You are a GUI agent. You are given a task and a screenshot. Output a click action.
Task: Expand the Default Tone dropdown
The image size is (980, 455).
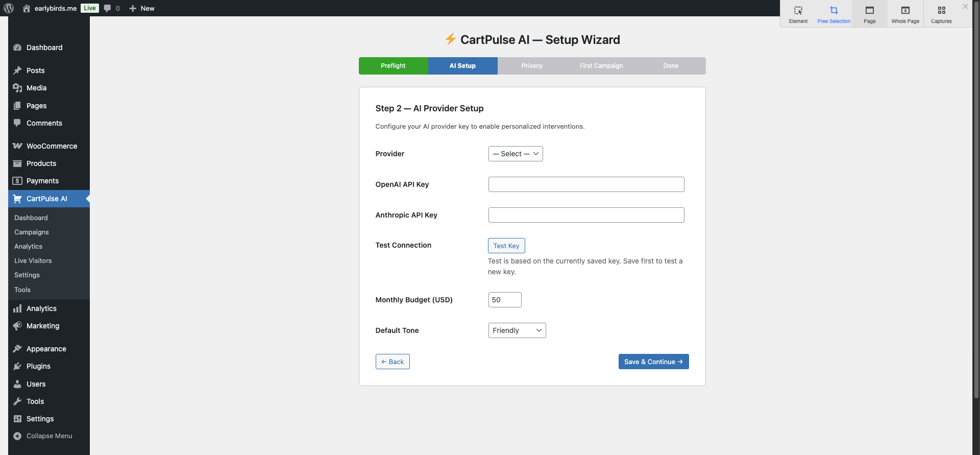coord(517,330)
